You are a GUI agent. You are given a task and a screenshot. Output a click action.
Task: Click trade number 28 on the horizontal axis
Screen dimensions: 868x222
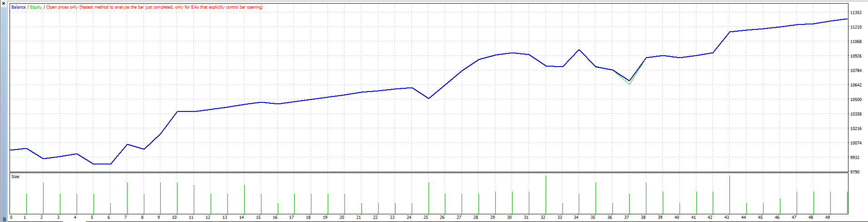(x=476, y=217)
